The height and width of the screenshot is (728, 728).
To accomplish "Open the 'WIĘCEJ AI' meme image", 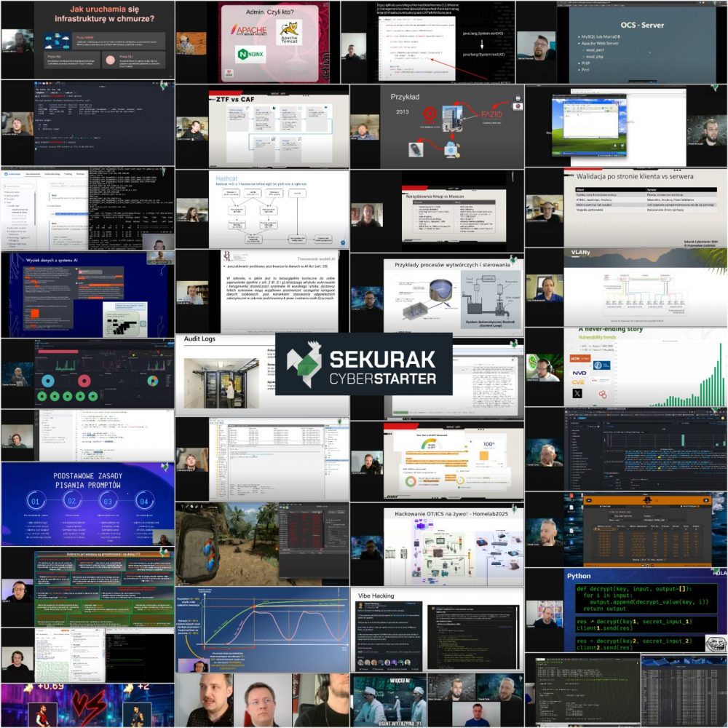I will tap(389, 701).
